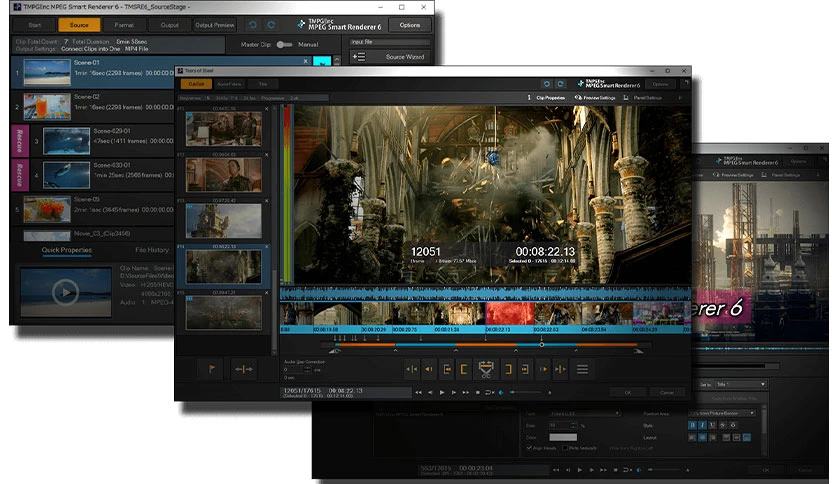This screenshot has width=836, height=484.
Task: Redo in the Source Stage window
Action: tap(271, 25)
